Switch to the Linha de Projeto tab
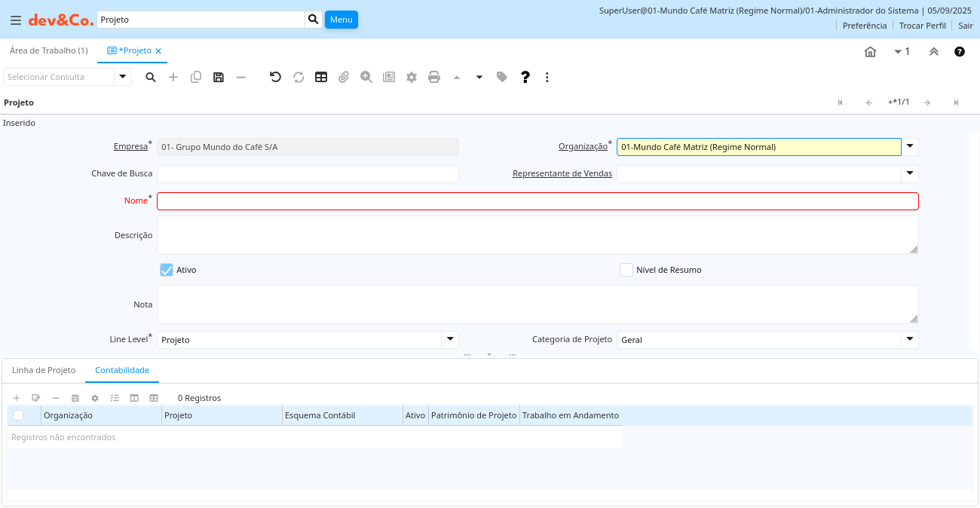This screenshot has width=980, height=508. 44,370
